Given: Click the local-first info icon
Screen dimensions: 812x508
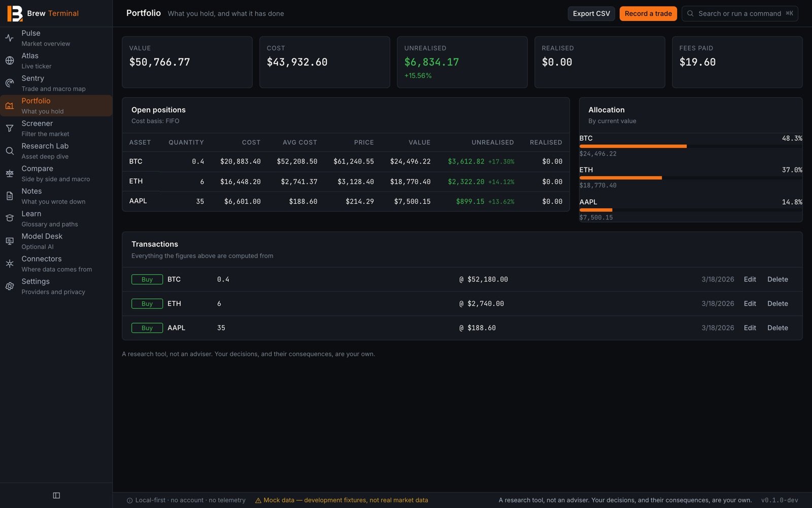Looking at the screenshot, I should tap(130, 500).
